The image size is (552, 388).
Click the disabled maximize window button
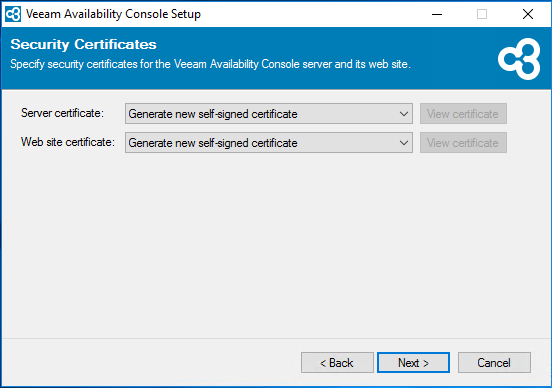click(x=482, y=14)
